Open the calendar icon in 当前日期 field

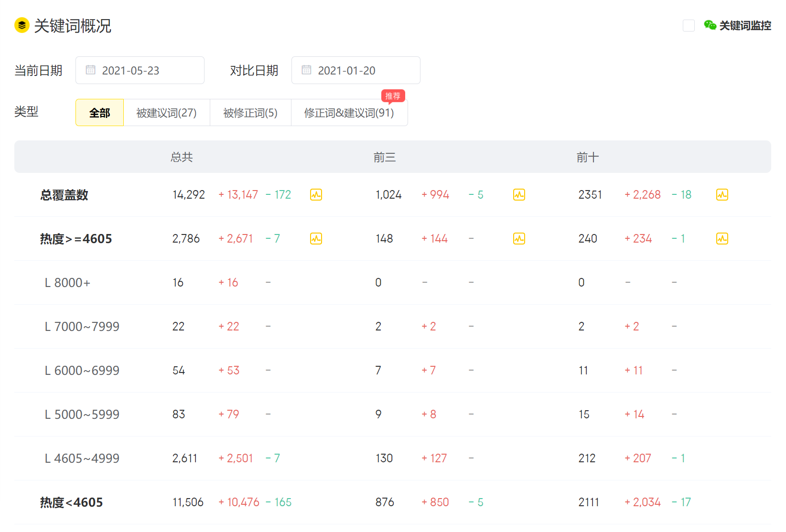91,70
